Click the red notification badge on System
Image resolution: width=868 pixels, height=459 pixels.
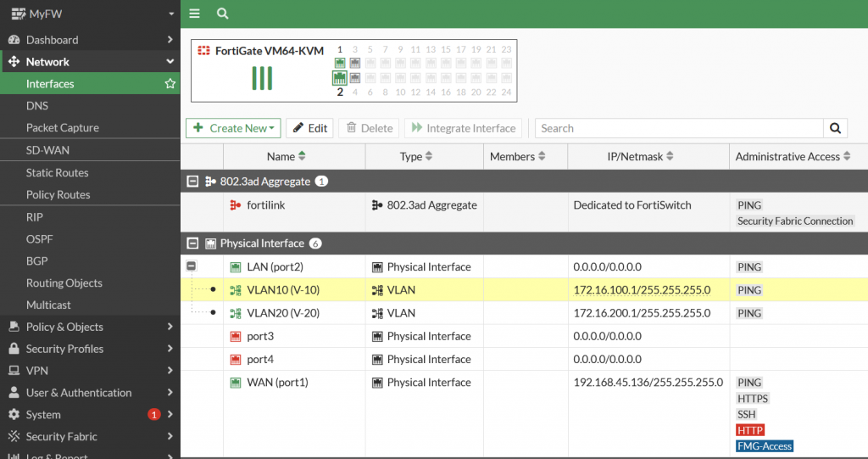153,415
